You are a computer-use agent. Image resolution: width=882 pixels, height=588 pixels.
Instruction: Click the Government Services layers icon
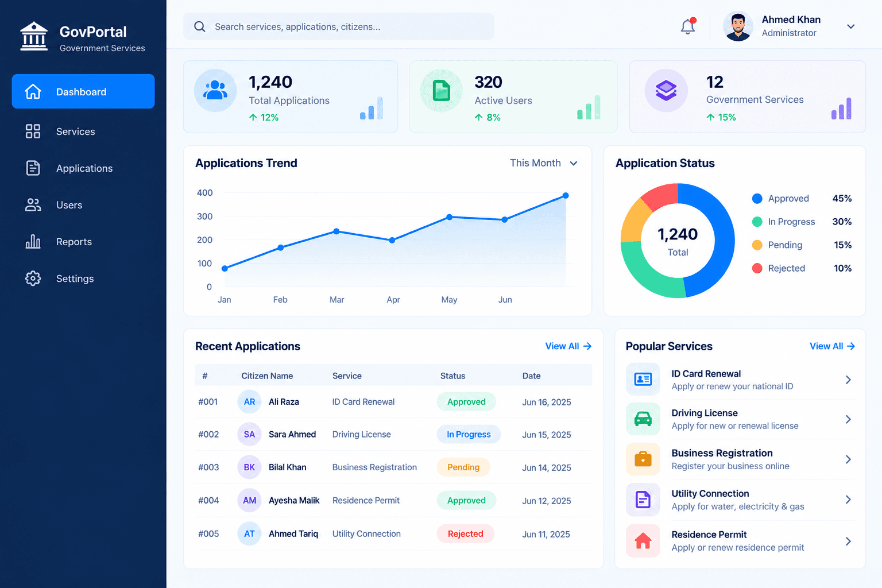coord(666,90)
